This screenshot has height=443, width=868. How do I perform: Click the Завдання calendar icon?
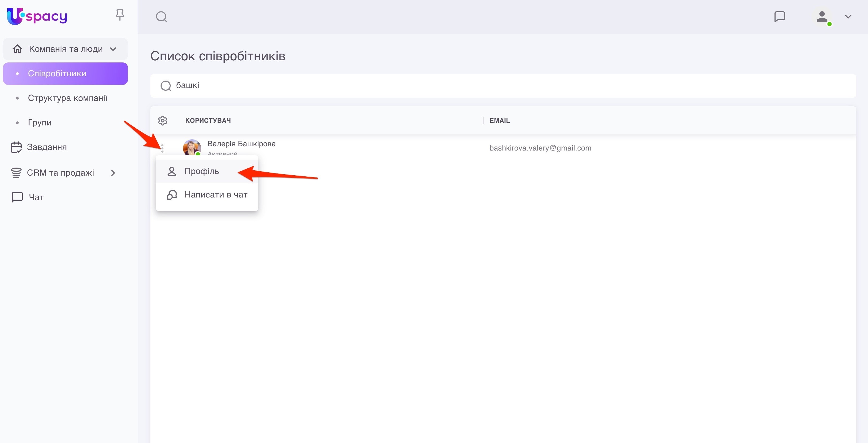(16, 147)
